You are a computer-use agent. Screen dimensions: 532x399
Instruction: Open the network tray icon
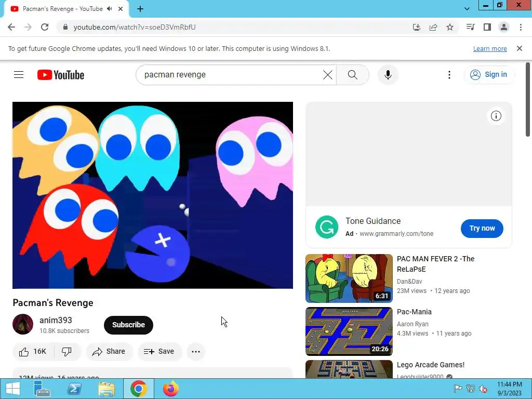pyautogui.click(x=471, y=389)
